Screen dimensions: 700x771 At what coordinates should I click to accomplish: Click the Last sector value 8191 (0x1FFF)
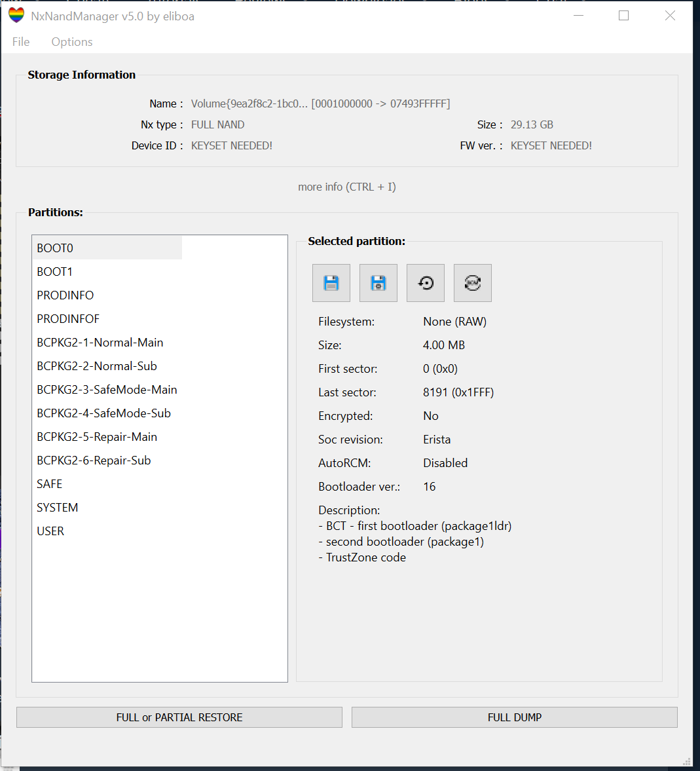click(458, 392)
